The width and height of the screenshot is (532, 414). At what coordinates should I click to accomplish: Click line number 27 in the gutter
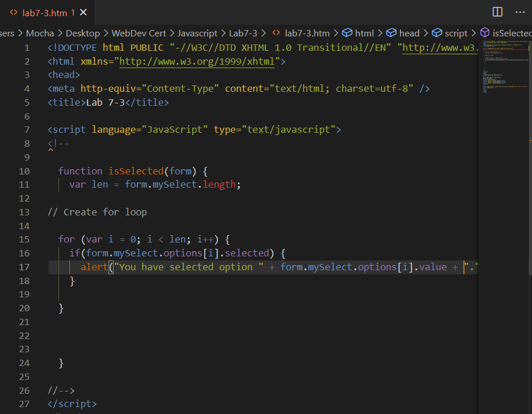click(x=24, y=404)
